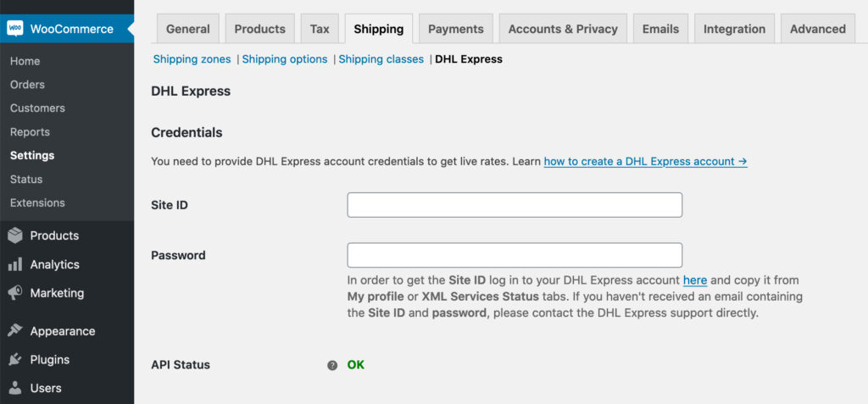This screenshot has height=404, width=868.
Task: Follow the 'here' DHL account login link
Action: click(695, 280)
